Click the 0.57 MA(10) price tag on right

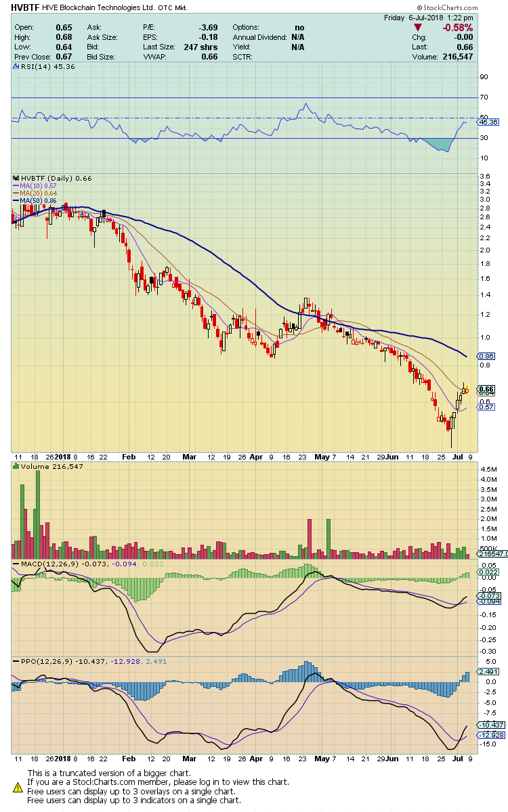(x=486, y=407)
